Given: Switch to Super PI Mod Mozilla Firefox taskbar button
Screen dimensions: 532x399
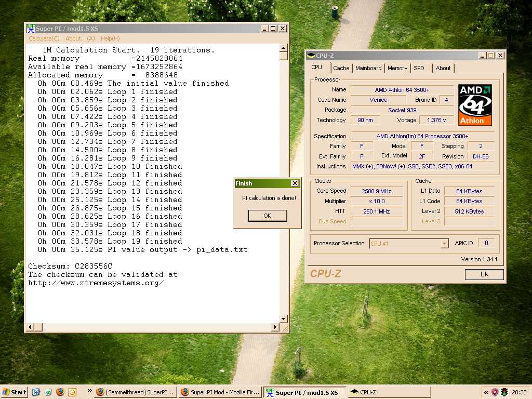Looking at the screenshot, I should pos(220,392).
